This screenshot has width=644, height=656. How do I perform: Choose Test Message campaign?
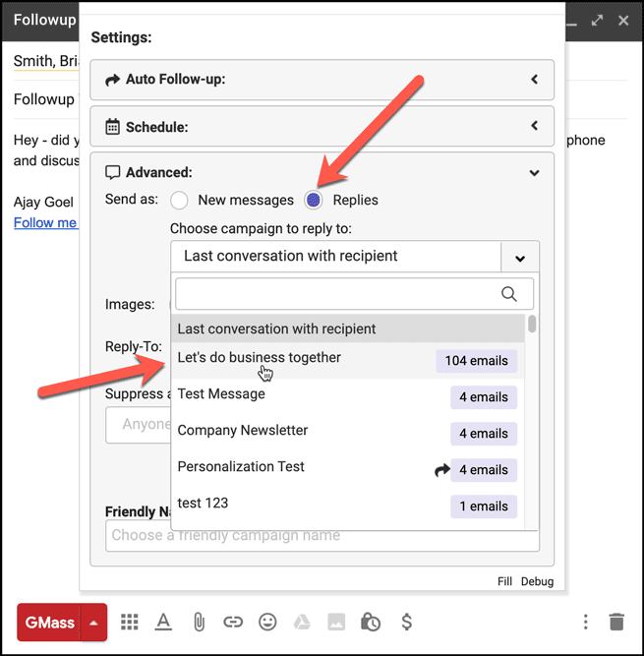347,397
